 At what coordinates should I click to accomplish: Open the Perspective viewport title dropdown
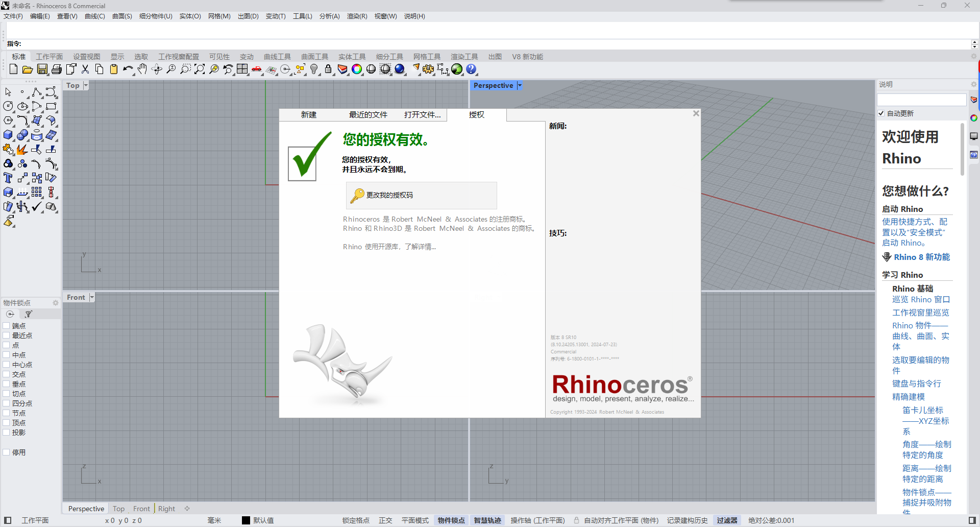coord(520,85)
